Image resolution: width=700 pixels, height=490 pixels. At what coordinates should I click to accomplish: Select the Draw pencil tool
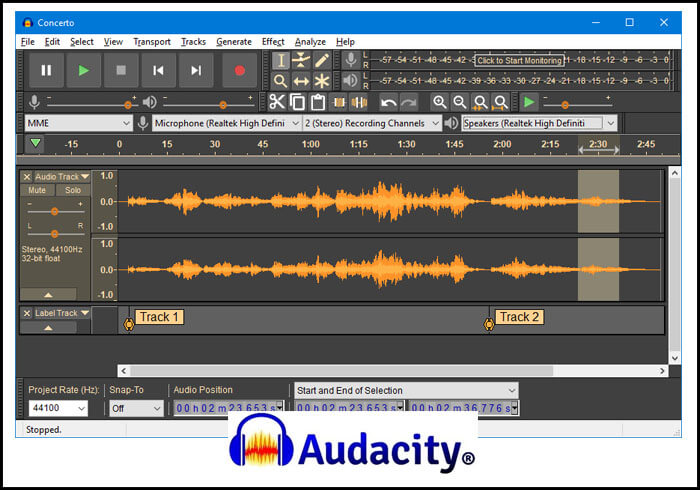pyautogui.click(x=321, y=60)
